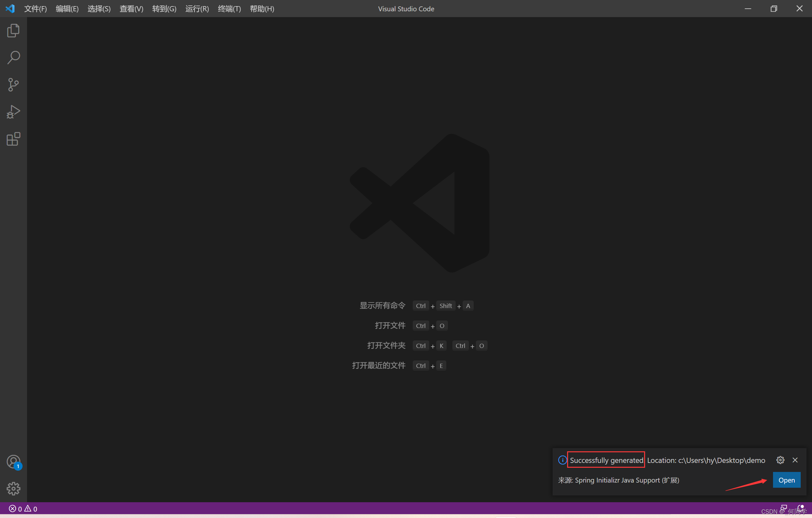
Task: Click the notifications bell in status bar
Action: [x=800, y=508]
